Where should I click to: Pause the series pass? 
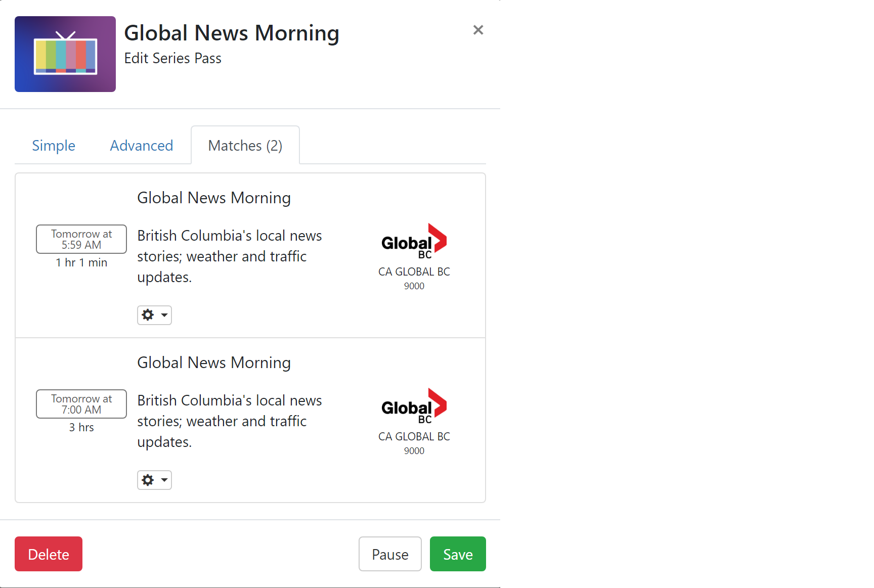point(390,554)
